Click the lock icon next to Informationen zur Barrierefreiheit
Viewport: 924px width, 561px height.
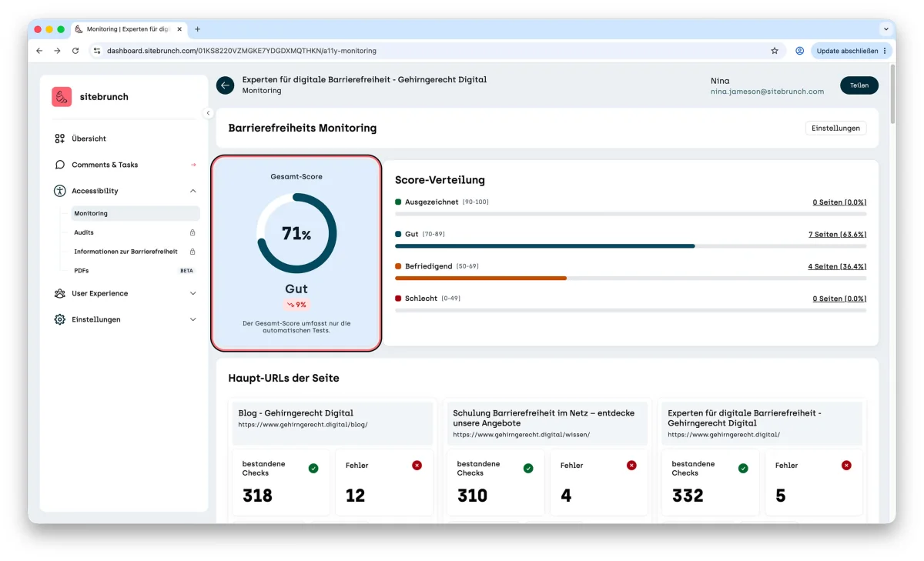[x=192, y=252]
